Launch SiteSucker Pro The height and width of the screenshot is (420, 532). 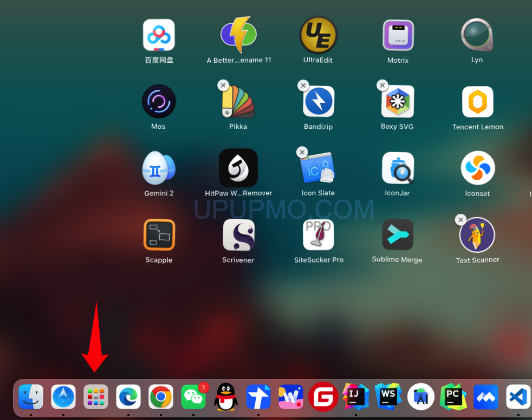click(x=318, y=234)
